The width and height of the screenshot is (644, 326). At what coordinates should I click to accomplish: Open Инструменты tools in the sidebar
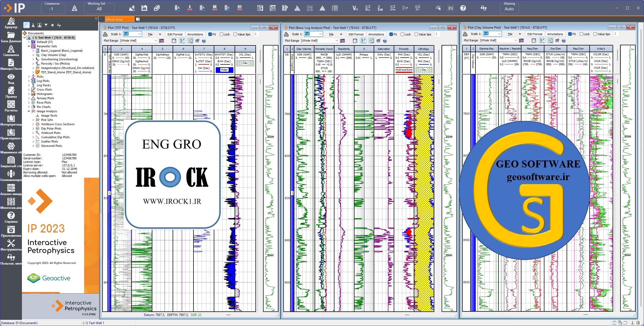pos(11,245)
